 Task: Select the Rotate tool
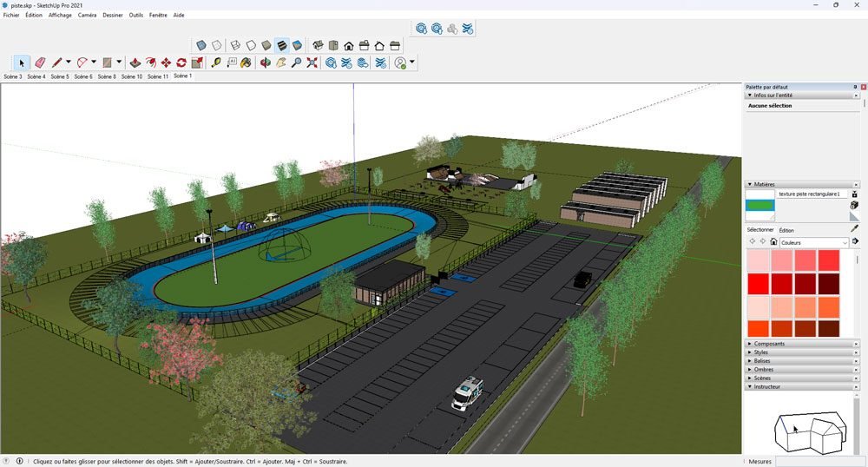click(181, 62)
